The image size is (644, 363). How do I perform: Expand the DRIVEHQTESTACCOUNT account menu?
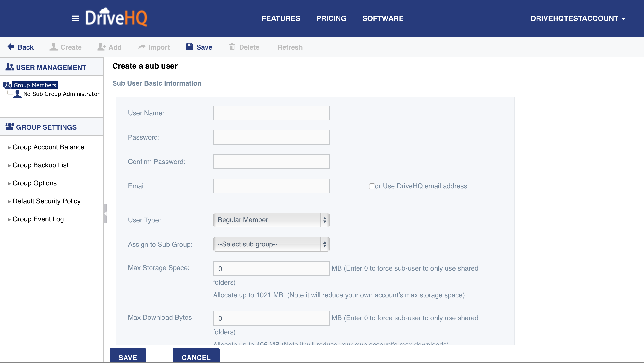point(578,18)
